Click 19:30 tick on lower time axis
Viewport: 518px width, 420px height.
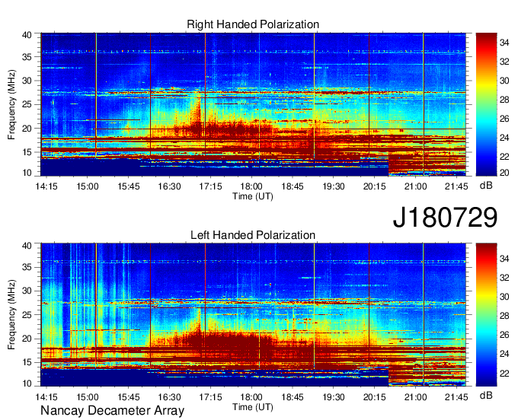334,396
